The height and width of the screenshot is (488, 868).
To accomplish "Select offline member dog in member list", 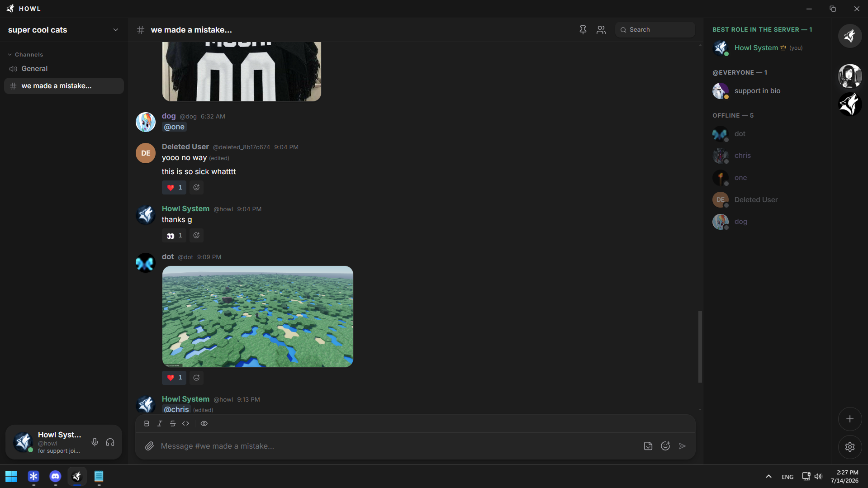I will (767, 222).
